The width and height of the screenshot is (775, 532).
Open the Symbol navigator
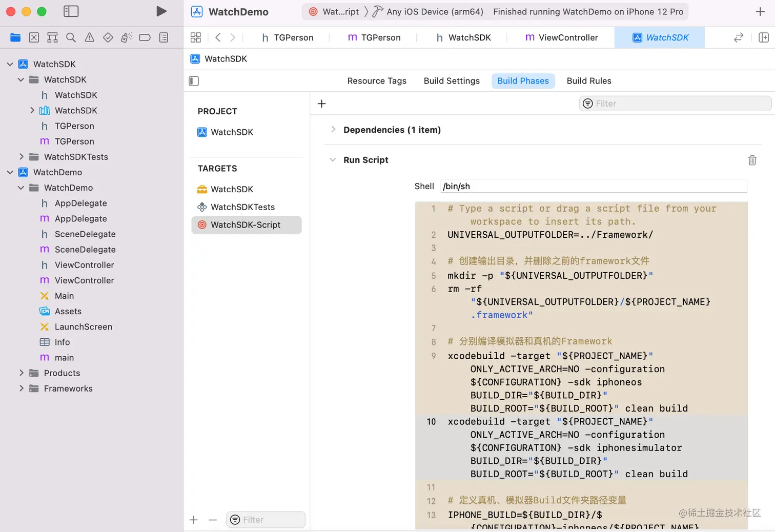[52, 37]
